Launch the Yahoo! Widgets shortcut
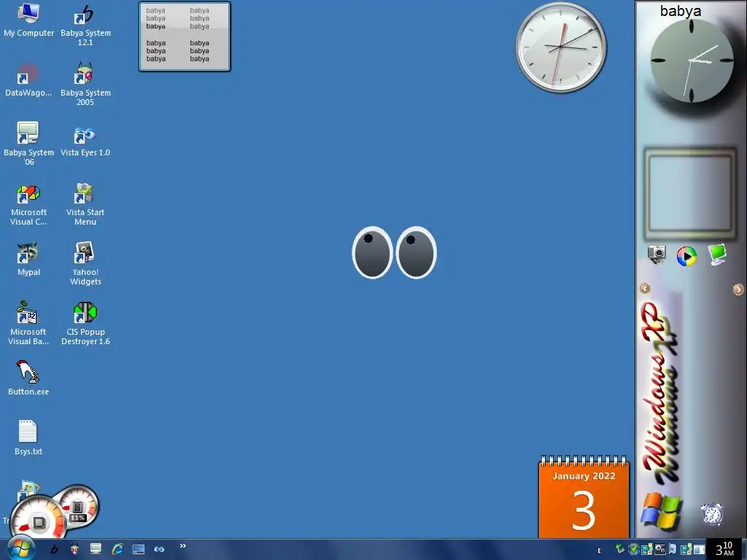The width and height of the screenshot is (747, 560). click(x=85, y=264)
